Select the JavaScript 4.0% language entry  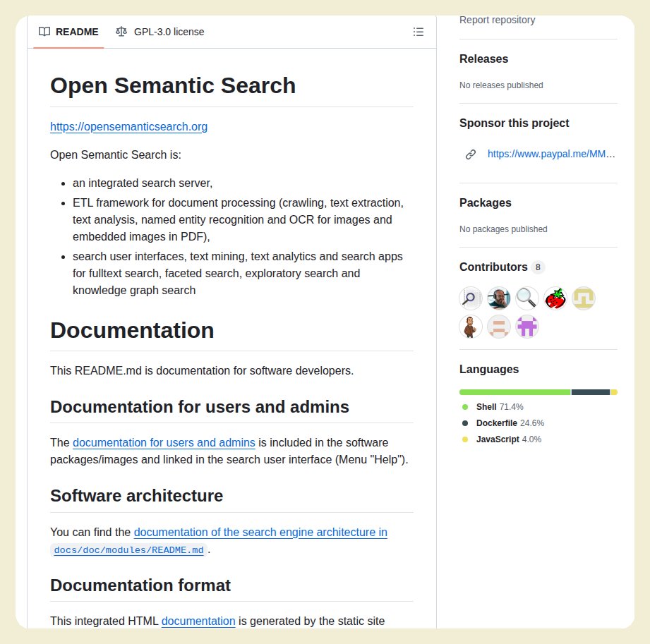502,439
